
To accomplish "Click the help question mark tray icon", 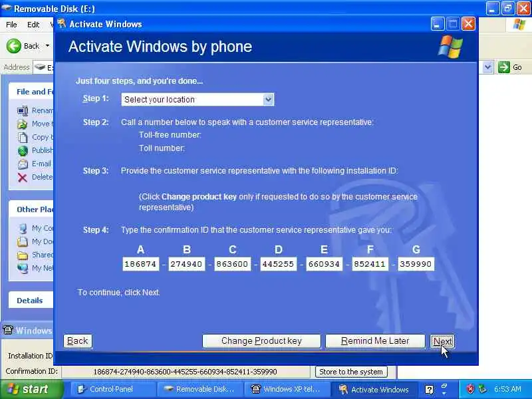I will 429,390.
